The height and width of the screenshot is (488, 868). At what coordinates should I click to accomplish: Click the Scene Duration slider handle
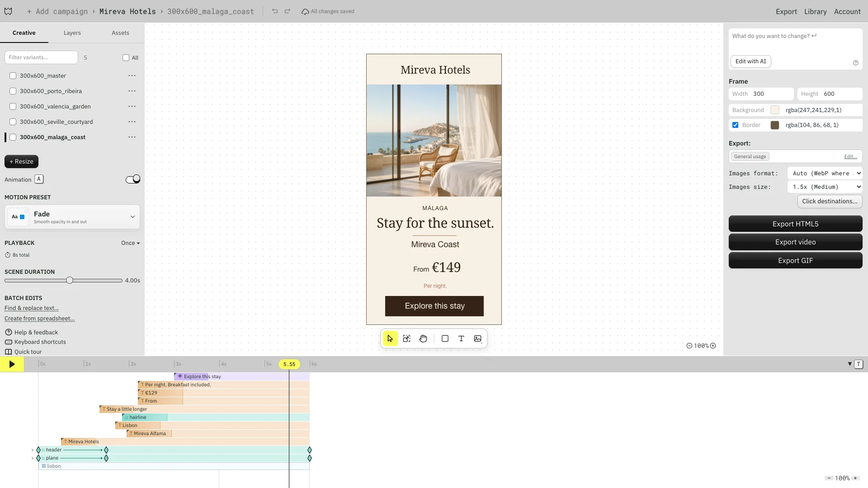click(x=70, y=281)
